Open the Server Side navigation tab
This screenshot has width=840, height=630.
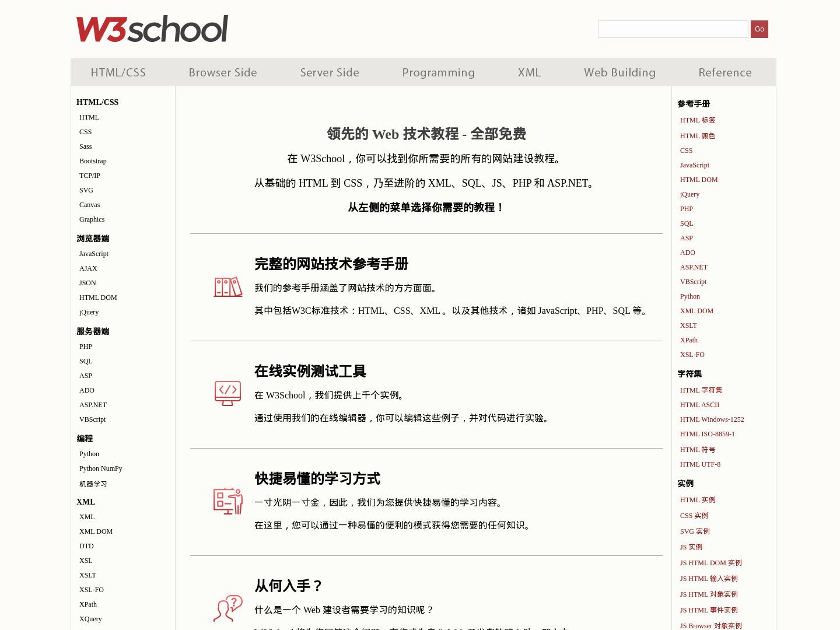tap(330, 72)
